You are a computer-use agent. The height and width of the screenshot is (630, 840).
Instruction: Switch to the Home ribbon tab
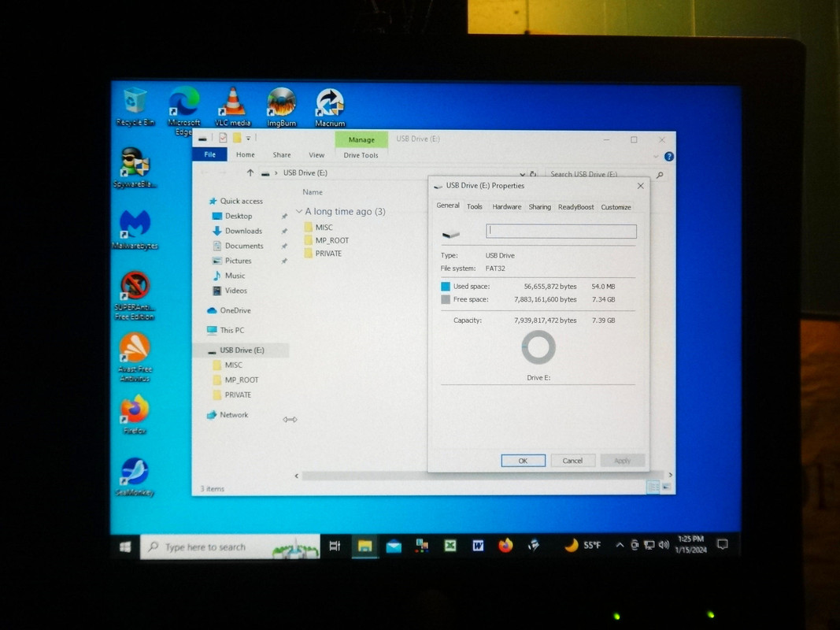point(246,155)
